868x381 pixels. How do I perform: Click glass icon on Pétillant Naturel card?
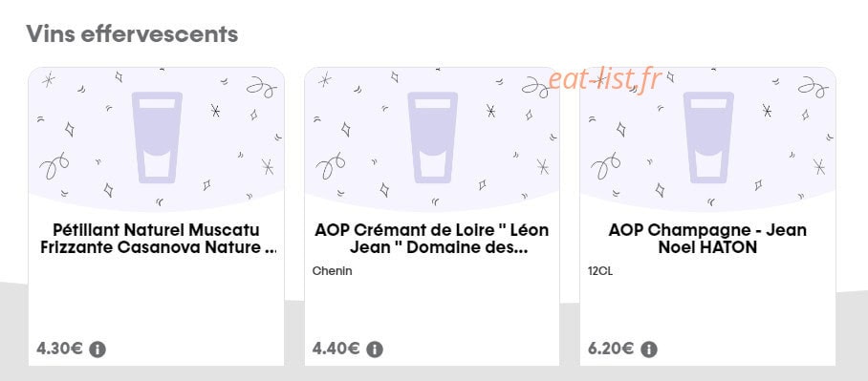[157, 138]
